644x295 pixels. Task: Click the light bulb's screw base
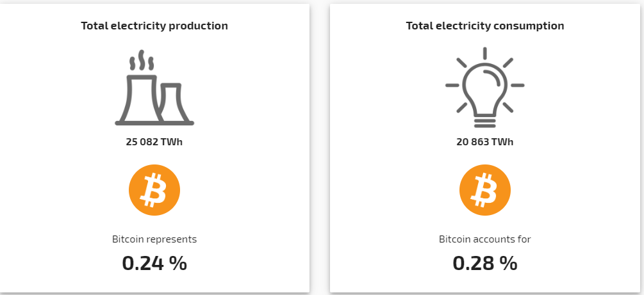(485, 120)
